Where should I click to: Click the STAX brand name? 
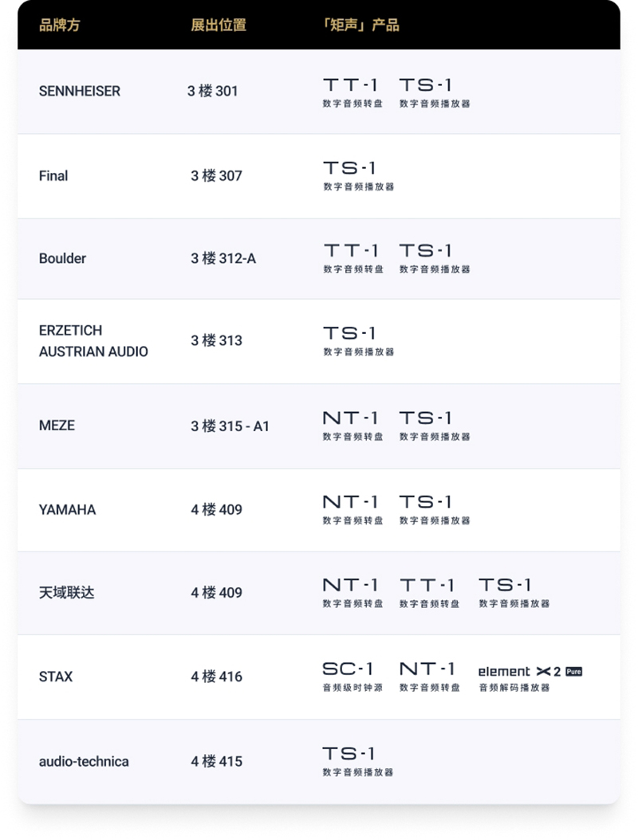click(56, 677)
